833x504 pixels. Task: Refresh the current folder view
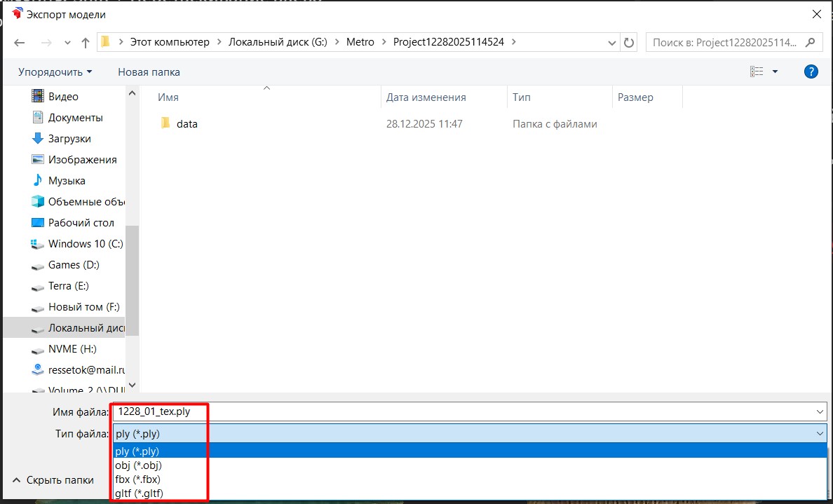[x=629, y=43]
